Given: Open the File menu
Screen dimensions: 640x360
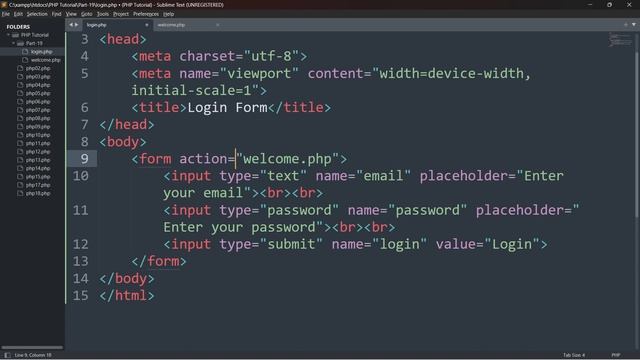Looking at the screenshot, I should coord(6,14).
